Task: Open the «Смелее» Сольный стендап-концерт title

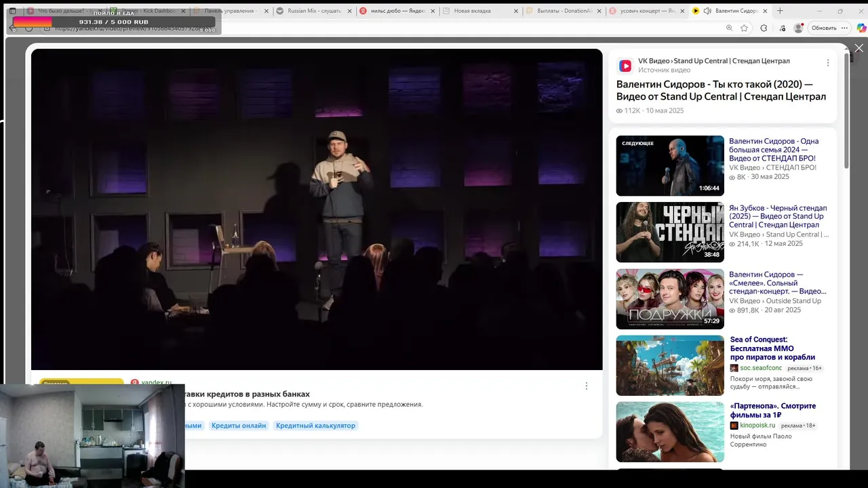Action: click(x=778, y=283)
